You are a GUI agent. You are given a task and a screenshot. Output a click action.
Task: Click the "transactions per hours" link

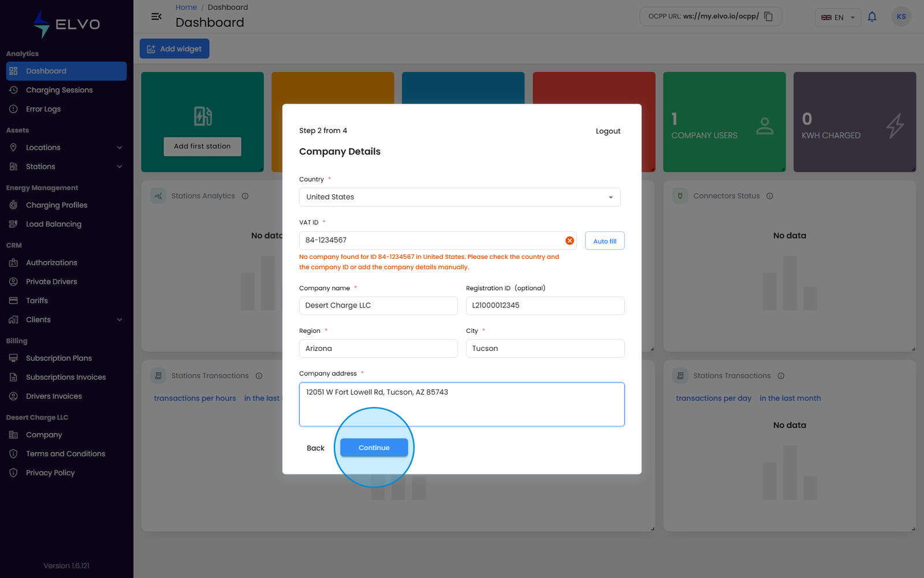click(x=195, y=399)
